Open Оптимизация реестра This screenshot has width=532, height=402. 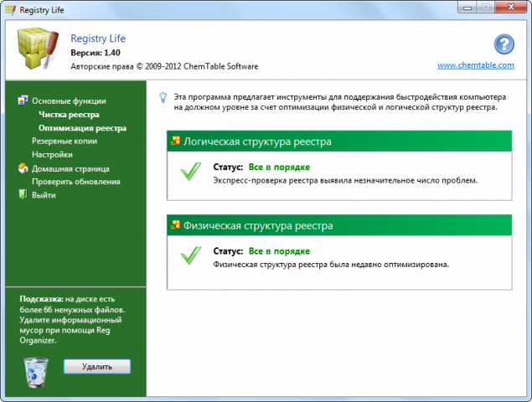(x=82, y=128)
